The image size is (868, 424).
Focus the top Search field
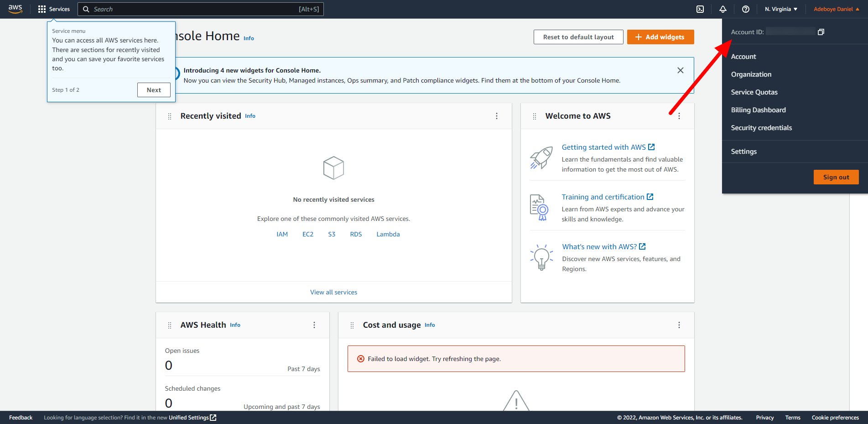[x=201, y=9]
